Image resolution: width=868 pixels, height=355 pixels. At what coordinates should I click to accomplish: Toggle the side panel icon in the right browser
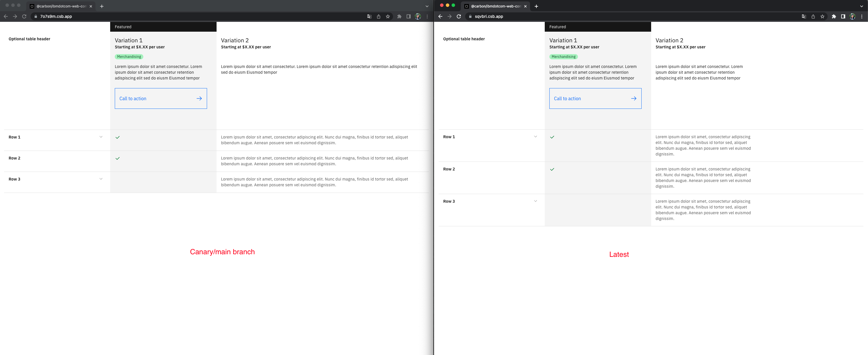[x=843, y=16]
